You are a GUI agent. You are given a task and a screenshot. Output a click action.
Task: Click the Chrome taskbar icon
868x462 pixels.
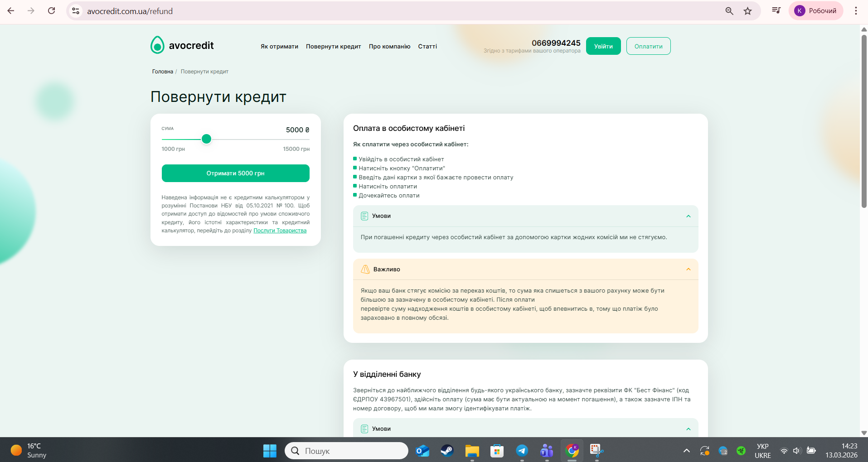(x=572, y=451)
